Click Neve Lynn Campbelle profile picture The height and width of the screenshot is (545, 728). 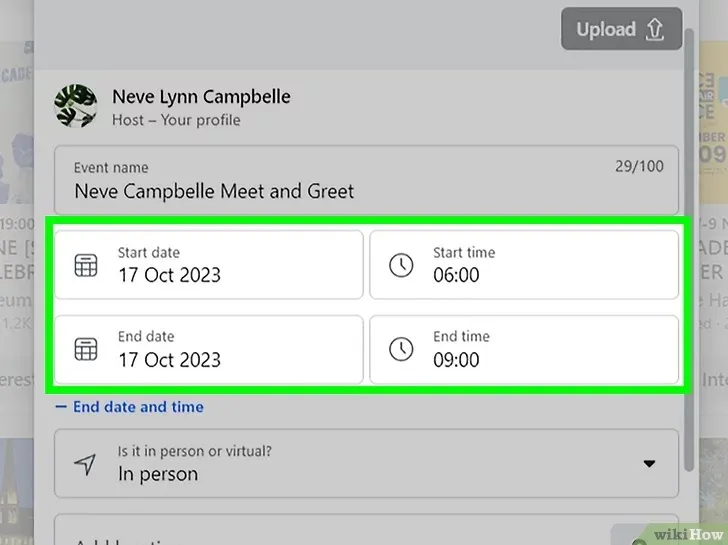76,106
